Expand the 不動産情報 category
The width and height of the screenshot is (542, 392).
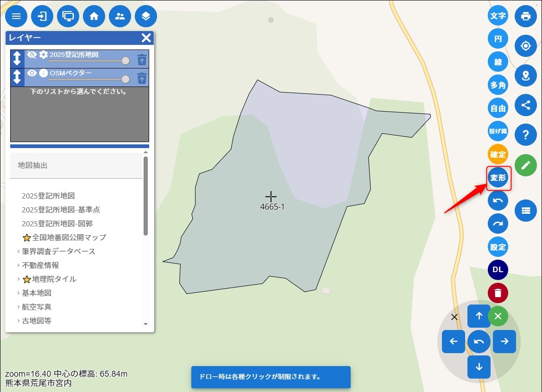pos(40,265)
